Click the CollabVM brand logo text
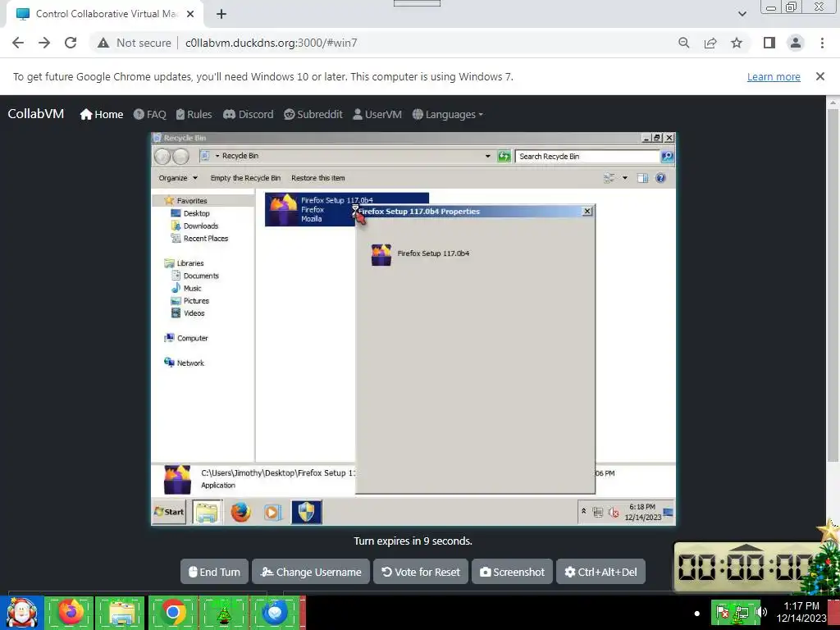Screen dimensions: 840x630 click(36, 113)
